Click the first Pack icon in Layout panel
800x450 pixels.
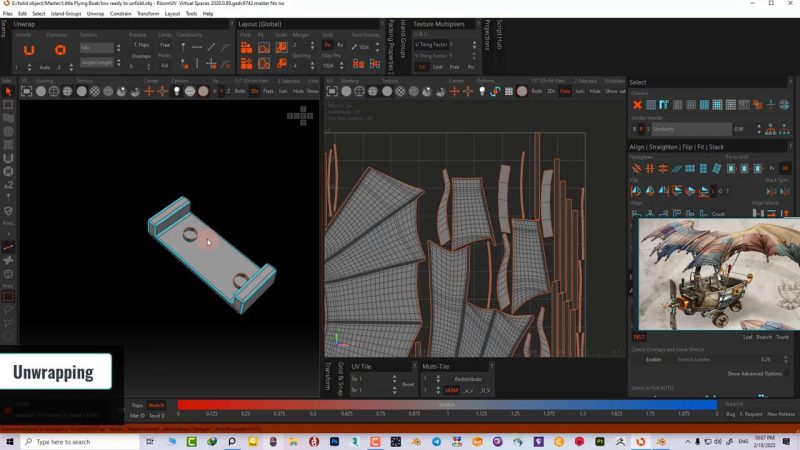point(246,45)
